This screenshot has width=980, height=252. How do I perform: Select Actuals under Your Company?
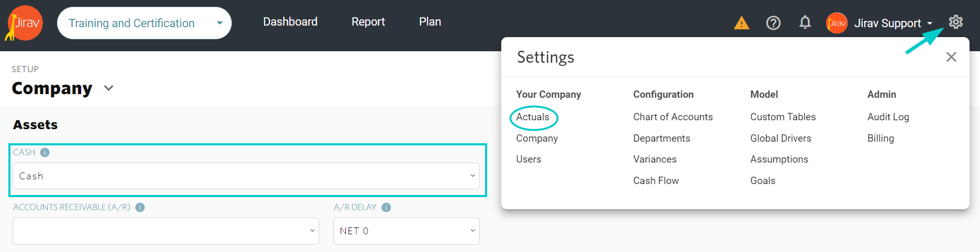(x=533, y=117)
